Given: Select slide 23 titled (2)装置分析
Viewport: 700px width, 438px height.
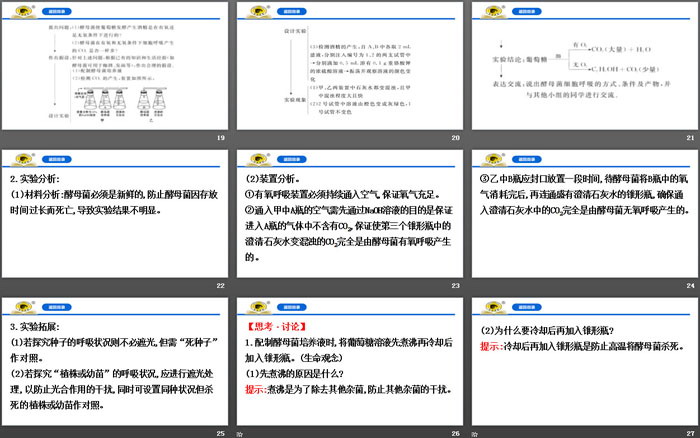Looking at the screenshot, I should click(x=350, y=213).
